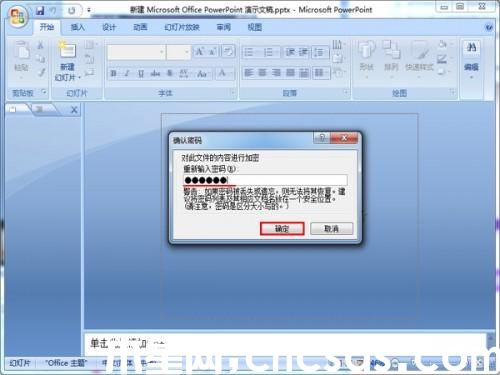The width and height of the screenshot is (500, 375).
Task: Click the Office button logo
Action: 17,17
